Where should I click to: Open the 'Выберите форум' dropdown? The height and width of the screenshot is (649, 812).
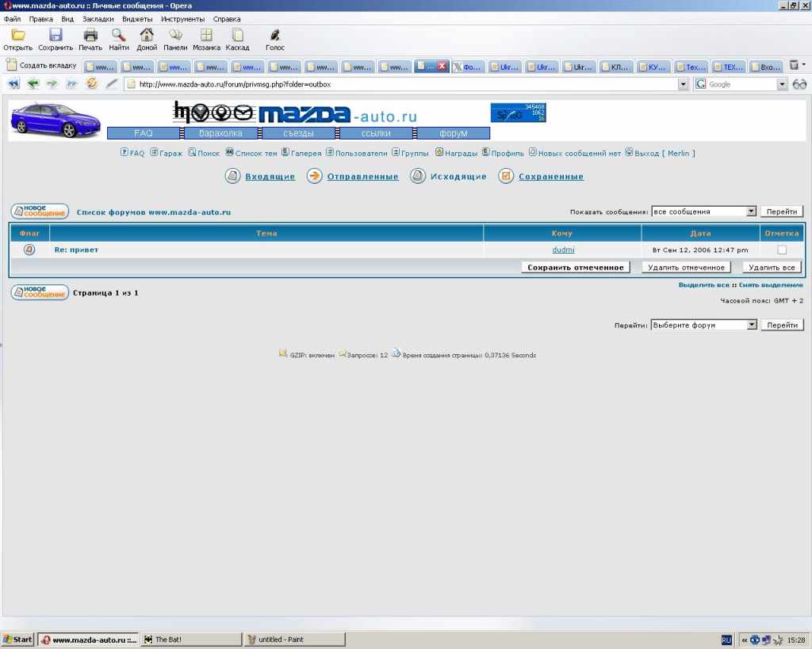[751, 325]
